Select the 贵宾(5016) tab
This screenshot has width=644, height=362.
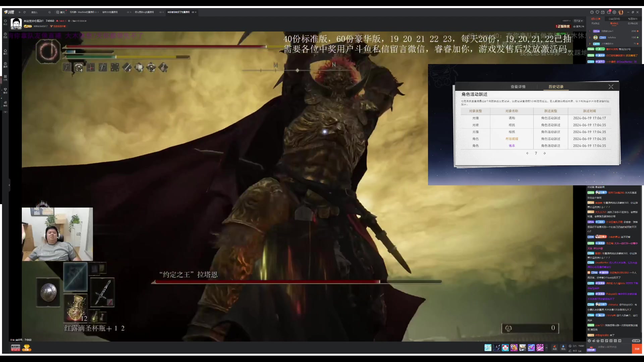tap(614, 19)
